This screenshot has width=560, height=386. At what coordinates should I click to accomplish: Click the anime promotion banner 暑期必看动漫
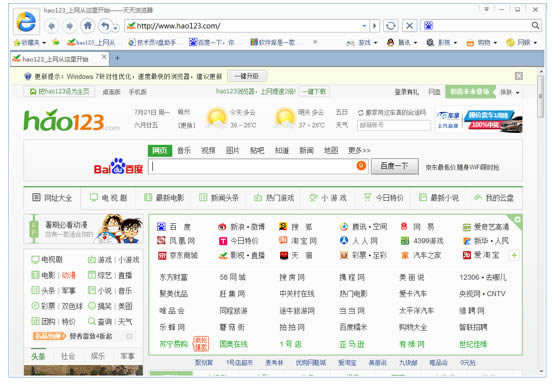(84, 229)
